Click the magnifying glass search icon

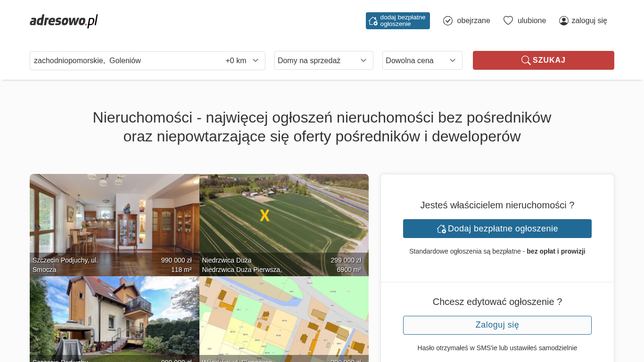(x=526, y=60)
